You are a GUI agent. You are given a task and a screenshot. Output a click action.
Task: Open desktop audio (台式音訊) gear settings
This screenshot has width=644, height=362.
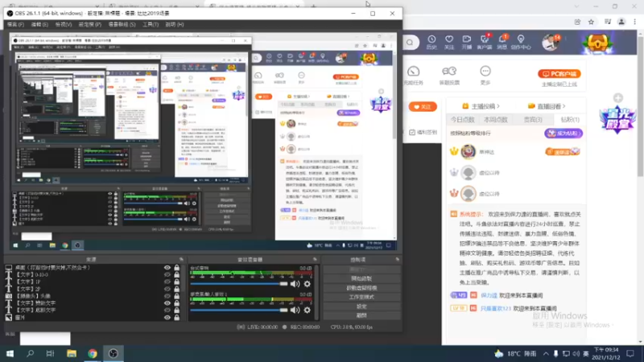pyautogui.click(x=308, y=284)
